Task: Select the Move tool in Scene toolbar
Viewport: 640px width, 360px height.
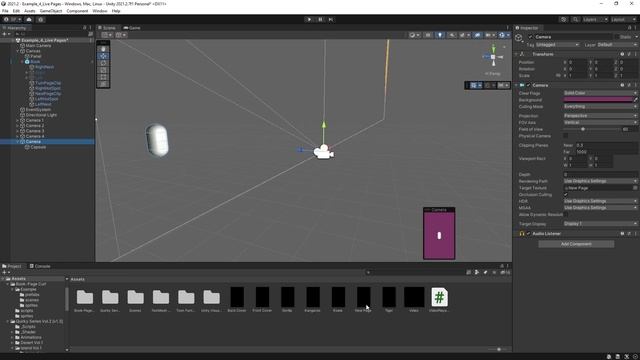Action: tap(103, 56)
